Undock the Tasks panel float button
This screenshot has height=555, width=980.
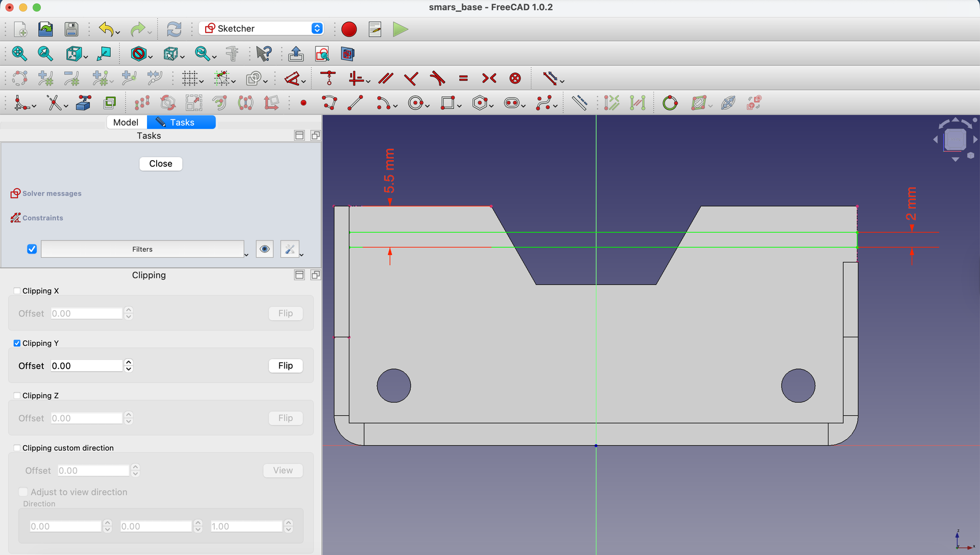(x=315, y=136)
